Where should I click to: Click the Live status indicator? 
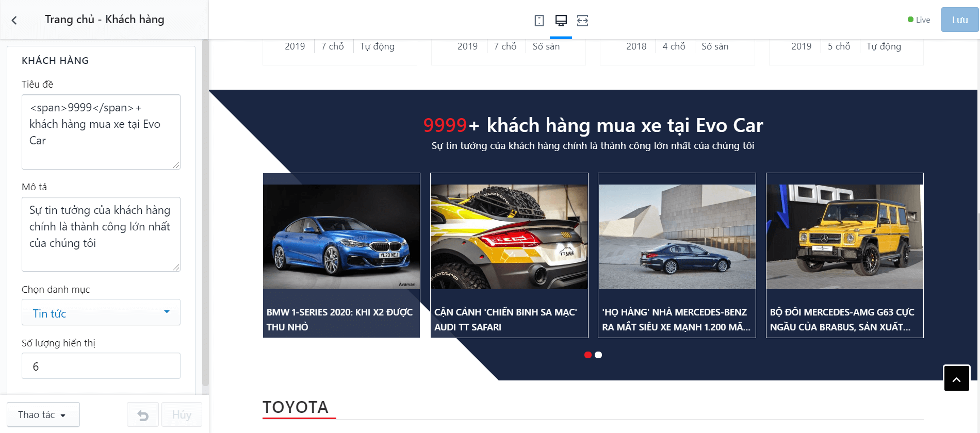(x=919, y=20)
